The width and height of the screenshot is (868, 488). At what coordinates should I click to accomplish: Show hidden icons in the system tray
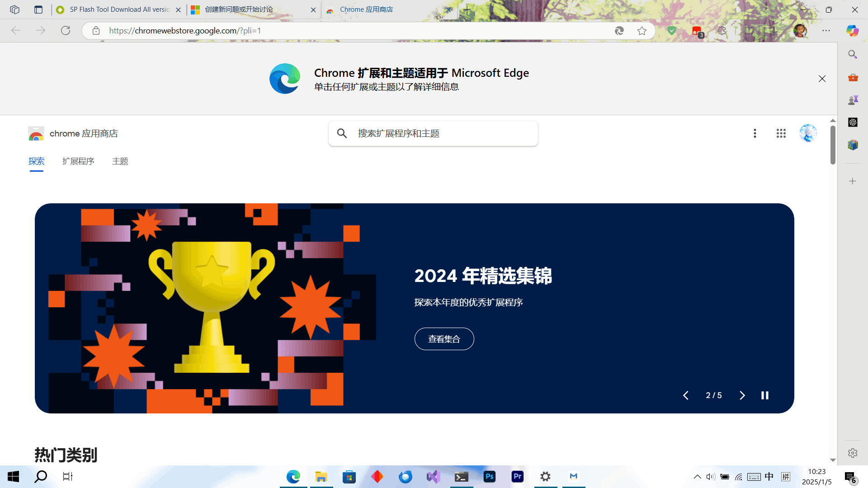(697, 476)
